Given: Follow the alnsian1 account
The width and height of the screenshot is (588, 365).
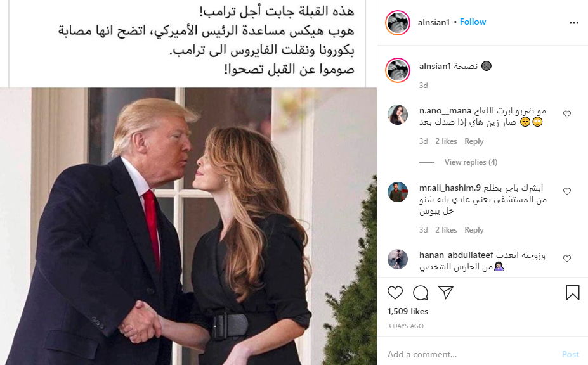Looking at the screenshot, I should (473, 22).
